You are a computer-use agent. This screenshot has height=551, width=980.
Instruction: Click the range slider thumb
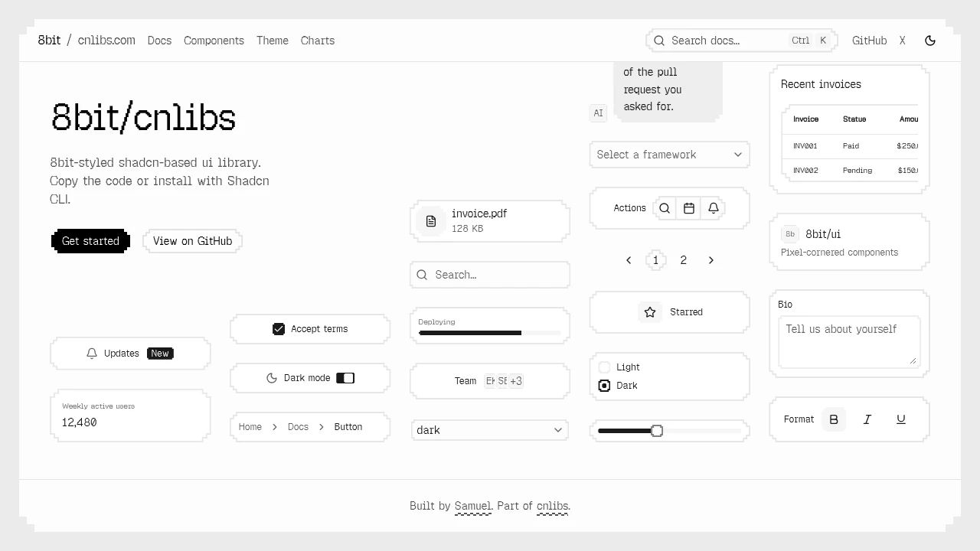(657, 431)
